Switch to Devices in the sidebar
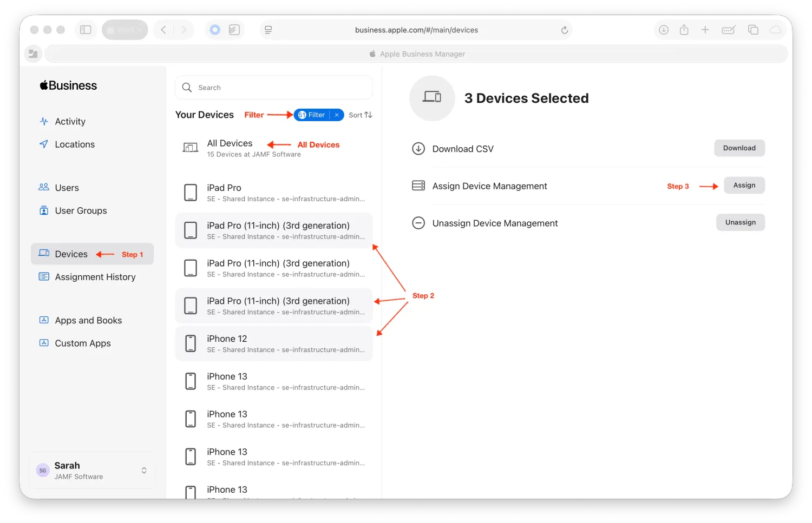This screenshot has height=523, width=812. pos(70,254)
